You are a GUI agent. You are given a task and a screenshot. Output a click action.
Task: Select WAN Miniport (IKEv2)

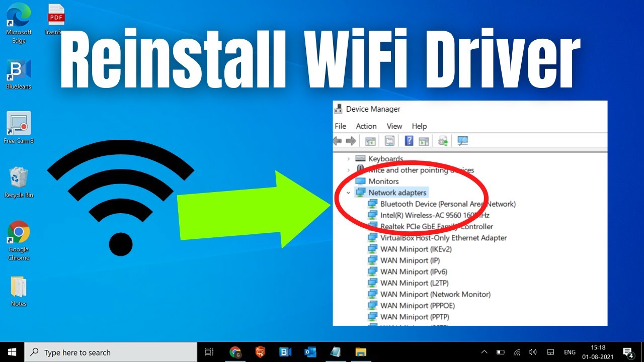(x=410, y=249)
